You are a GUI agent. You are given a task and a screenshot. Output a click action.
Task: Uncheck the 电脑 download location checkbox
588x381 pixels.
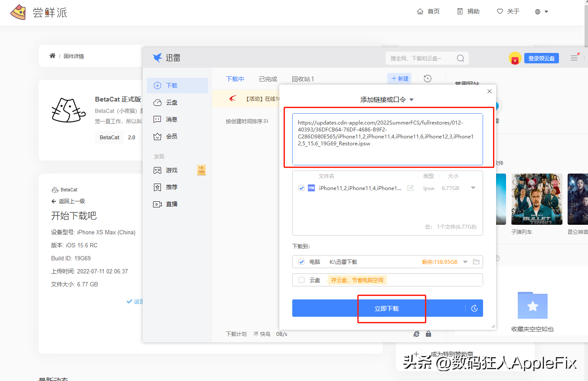pyautogui.click(x=301, y=262)
